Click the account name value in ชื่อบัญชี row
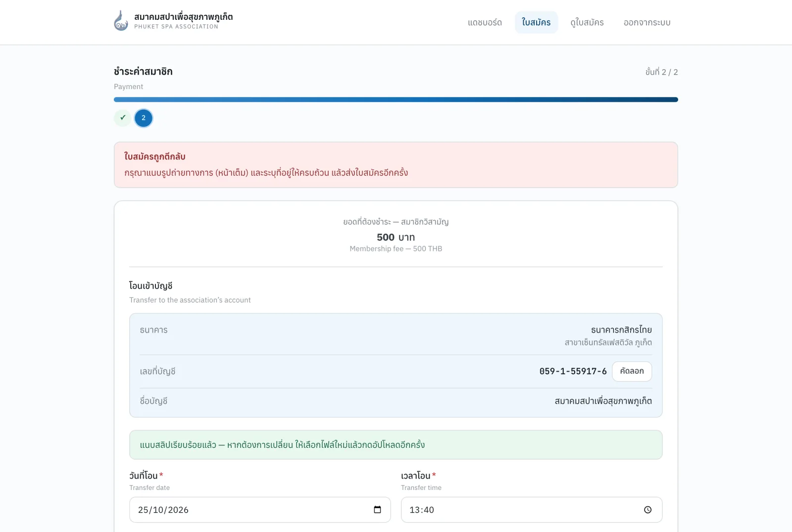Viewport: 792px width, 532px height. 603,401
